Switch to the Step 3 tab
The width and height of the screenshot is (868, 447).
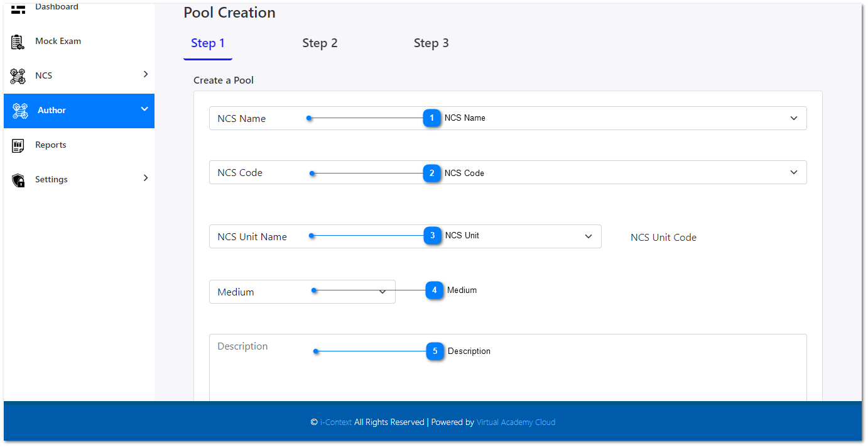(x=431, y=43)
